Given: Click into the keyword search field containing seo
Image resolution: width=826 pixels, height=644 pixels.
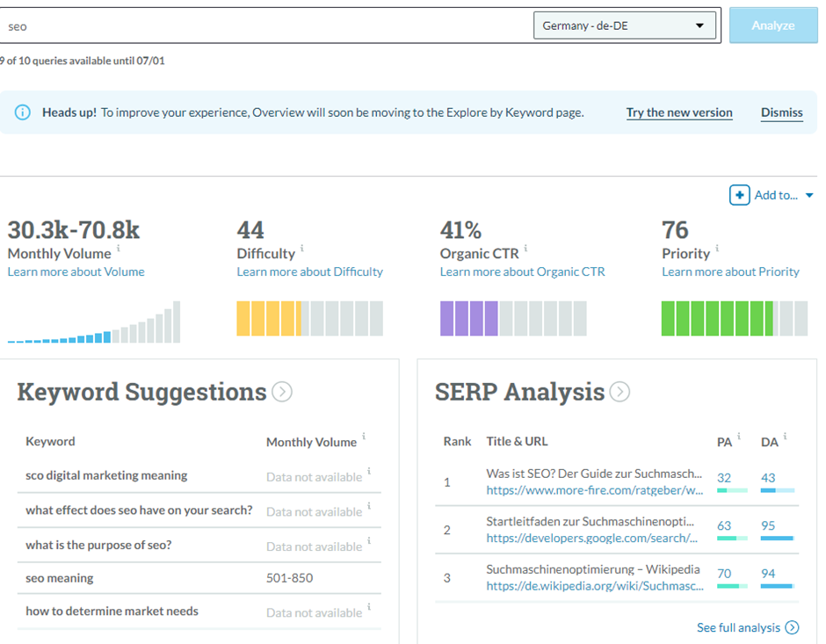Looking at the screenshot, I should pyautogui.click(x=264, y=25).
